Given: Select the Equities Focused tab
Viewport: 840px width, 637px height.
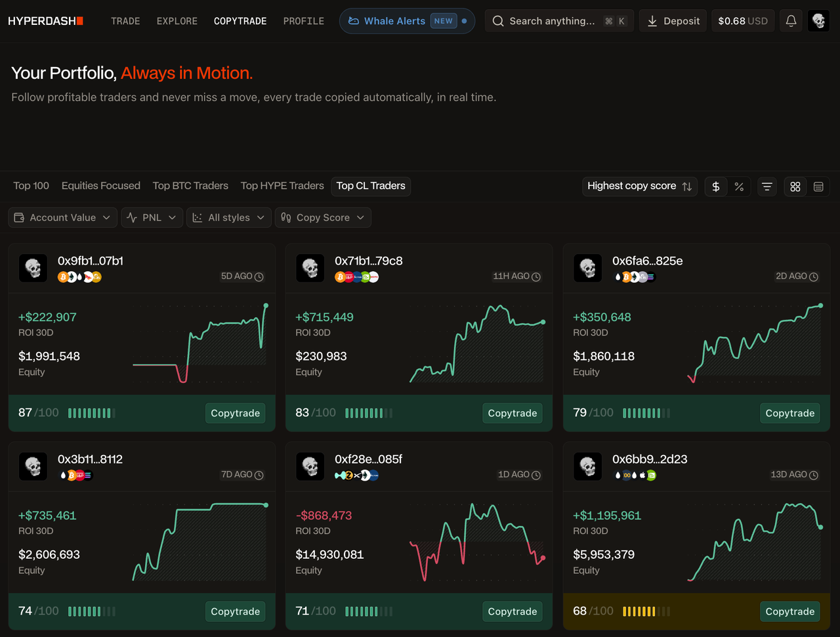Looking at the screenshot, I should 101,186.
